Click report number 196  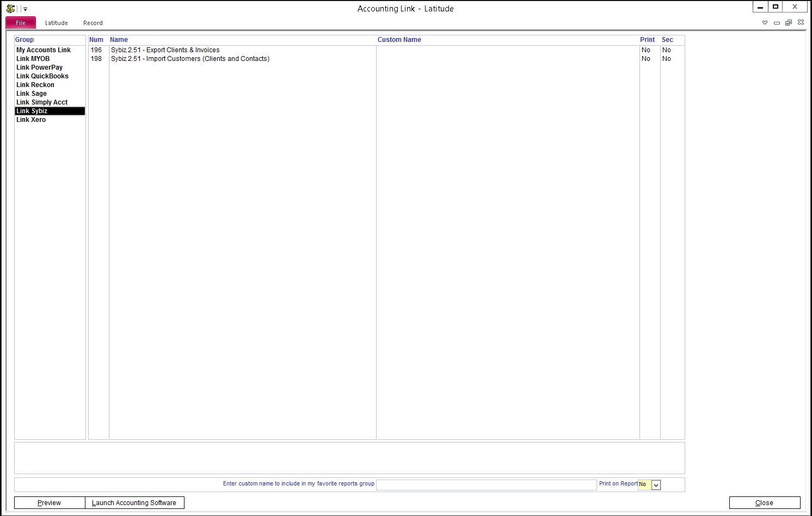[96, 50]
